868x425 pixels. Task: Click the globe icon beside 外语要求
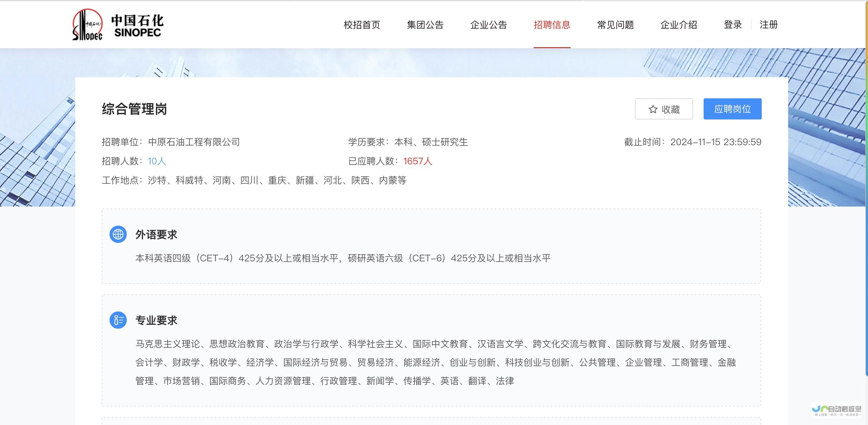118,234
